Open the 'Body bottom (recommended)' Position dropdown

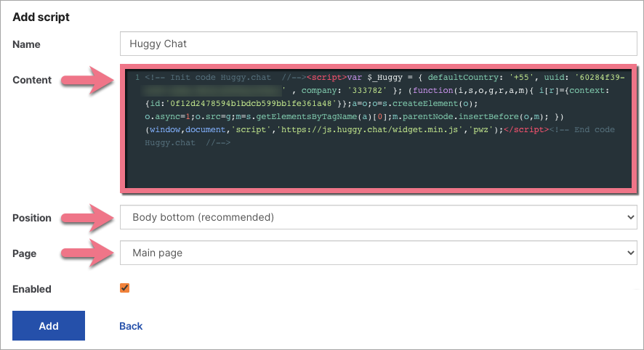pos(377,217)
